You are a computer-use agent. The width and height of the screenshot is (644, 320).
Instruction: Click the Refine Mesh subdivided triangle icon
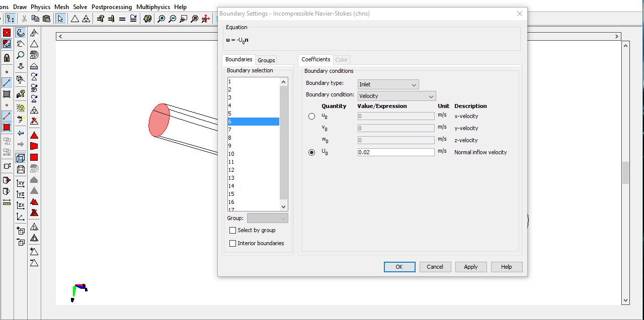tap(86, 19)
